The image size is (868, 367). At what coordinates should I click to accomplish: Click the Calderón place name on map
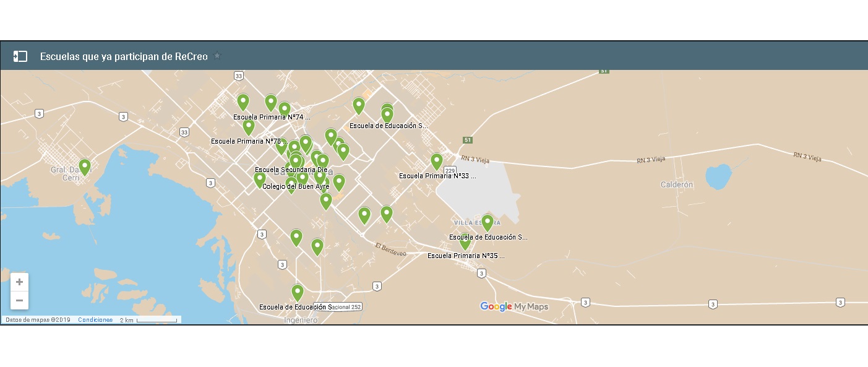[x=677, y=184]
